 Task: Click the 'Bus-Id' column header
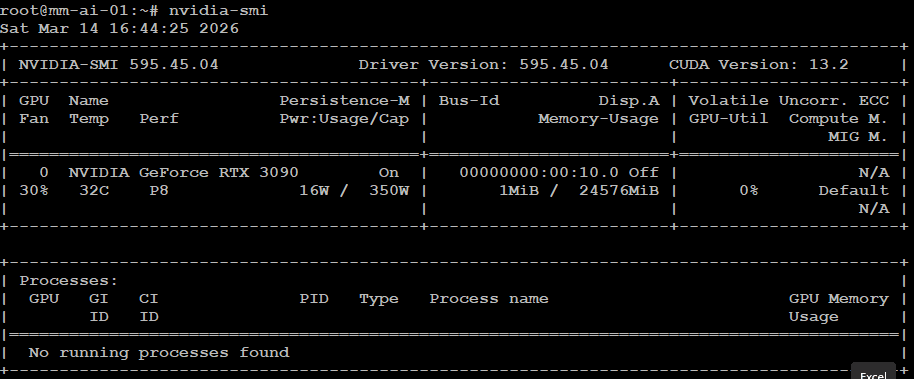[x=469, y=101]
